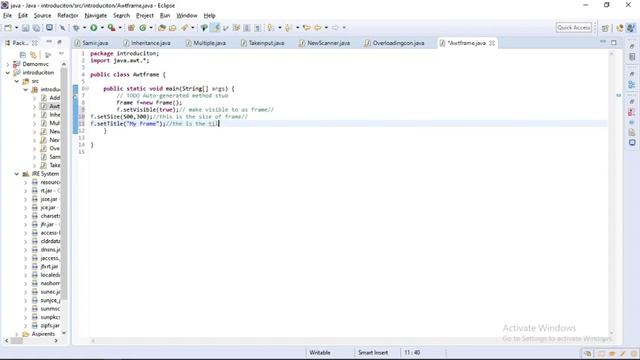Screen dimensions: 640x360
Task: Collapse All in Package Explorer toolbar
Action: tap(23, 55)
